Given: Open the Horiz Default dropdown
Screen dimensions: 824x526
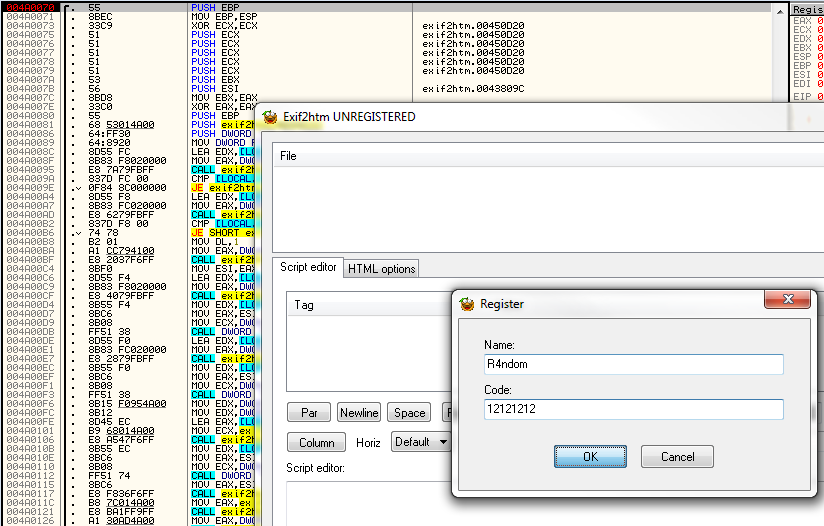Looking at the screenshot, I should coord(421,442).
